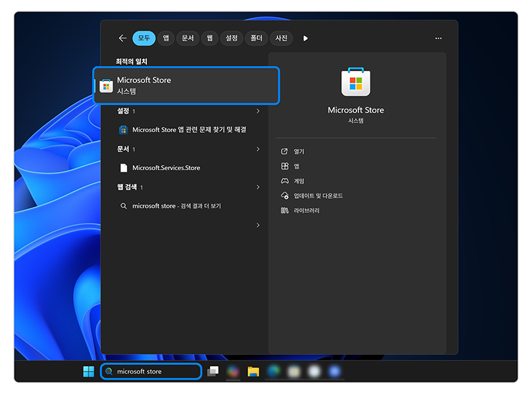Select the 문서 filter tab
This screenshot has height=393, width=532.
(x=188, y=38)
